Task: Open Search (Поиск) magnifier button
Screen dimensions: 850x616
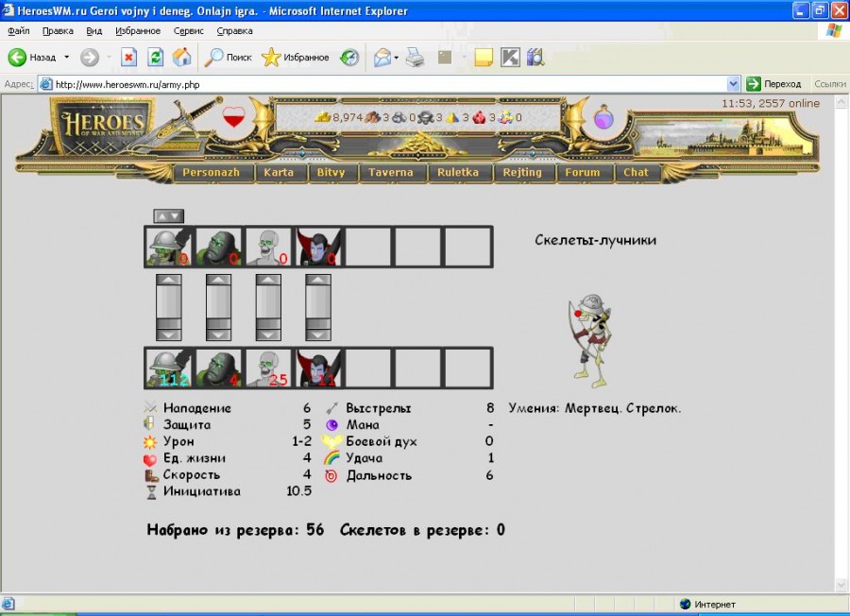Action: click(x=228, y=57)
